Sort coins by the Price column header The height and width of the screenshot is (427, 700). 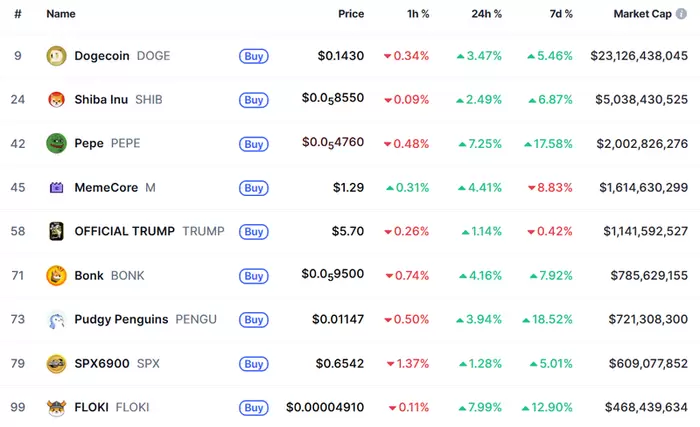pos(351,14)
